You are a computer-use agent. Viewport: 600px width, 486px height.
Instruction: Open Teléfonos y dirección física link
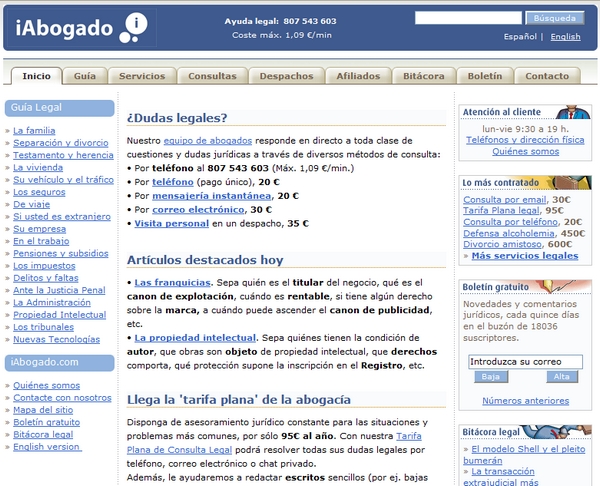pyautogui.click(x=525, y=140)
